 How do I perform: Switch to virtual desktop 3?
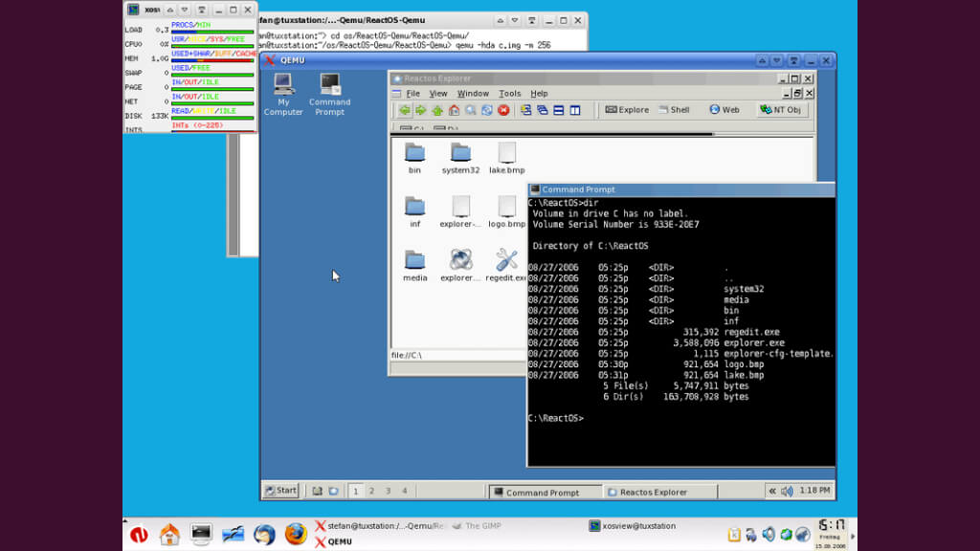388,491
